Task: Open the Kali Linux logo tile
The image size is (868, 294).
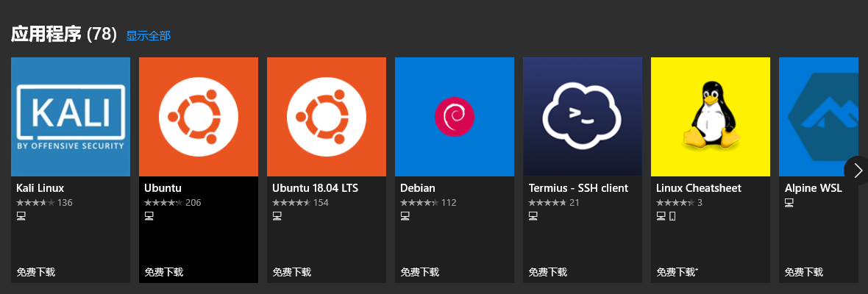Action: (x=71, y=117)
